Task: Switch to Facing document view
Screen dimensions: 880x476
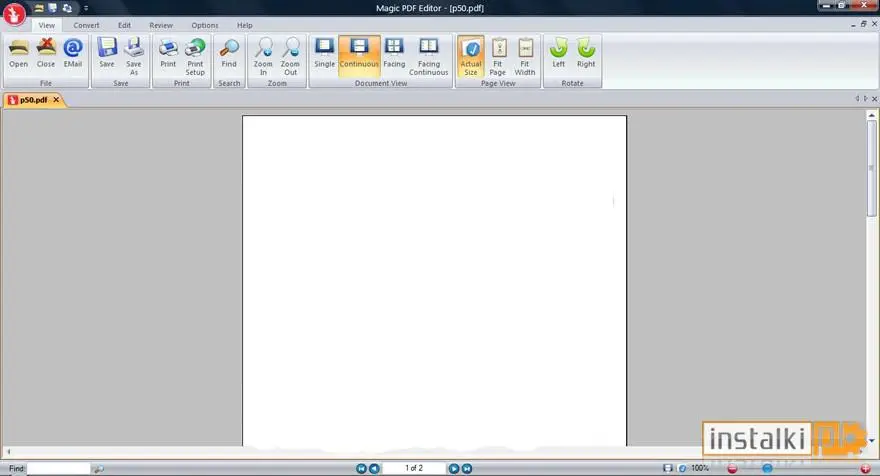Action: point(394,53)
